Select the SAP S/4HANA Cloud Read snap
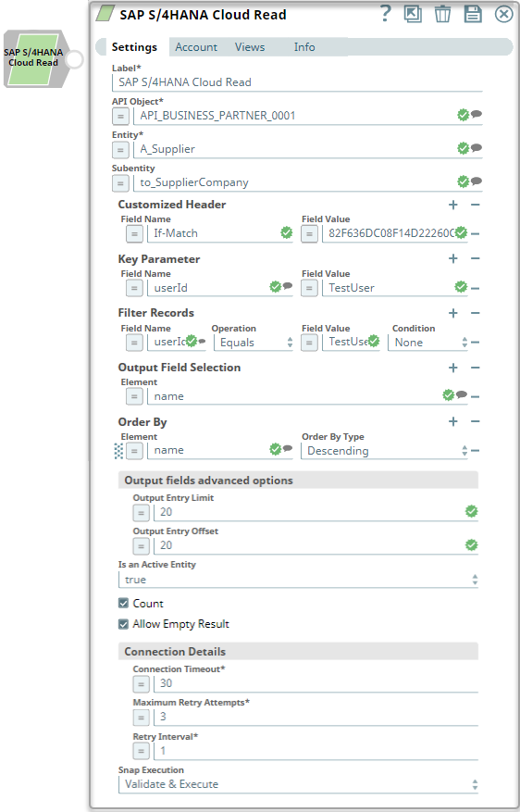Screen dimensions: 520x812 (x=33, y=58)
